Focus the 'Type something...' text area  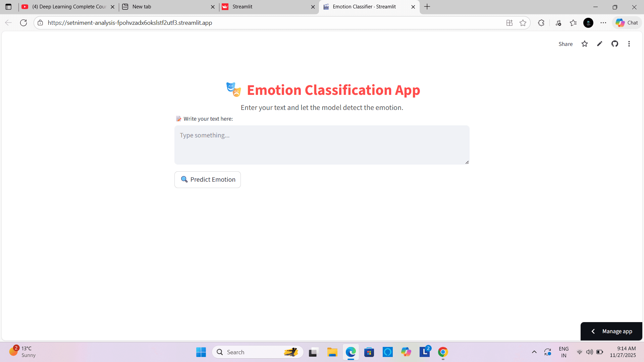pos(322,145)
